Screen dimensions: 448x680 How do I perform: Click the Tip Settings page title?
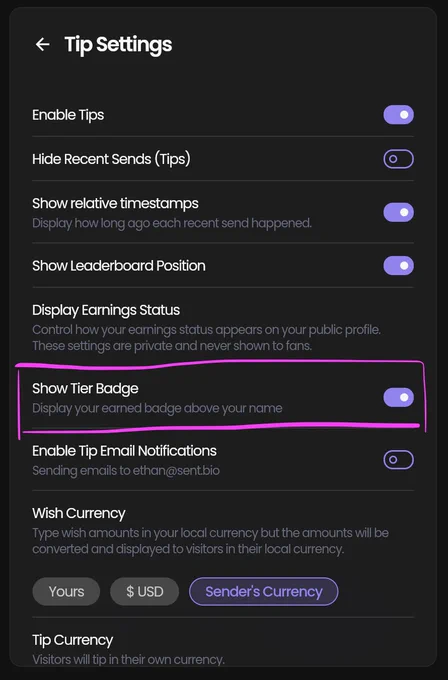pos(118,45)
